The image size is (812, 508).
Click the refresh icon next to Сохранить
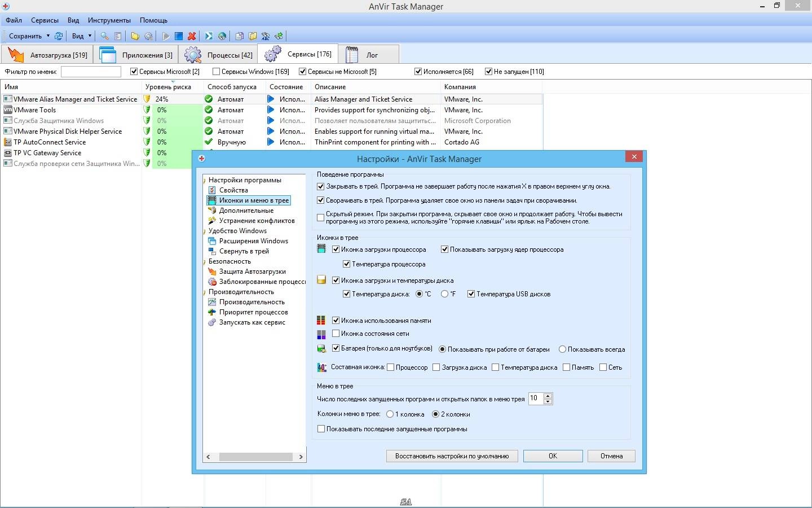point(58,36)
